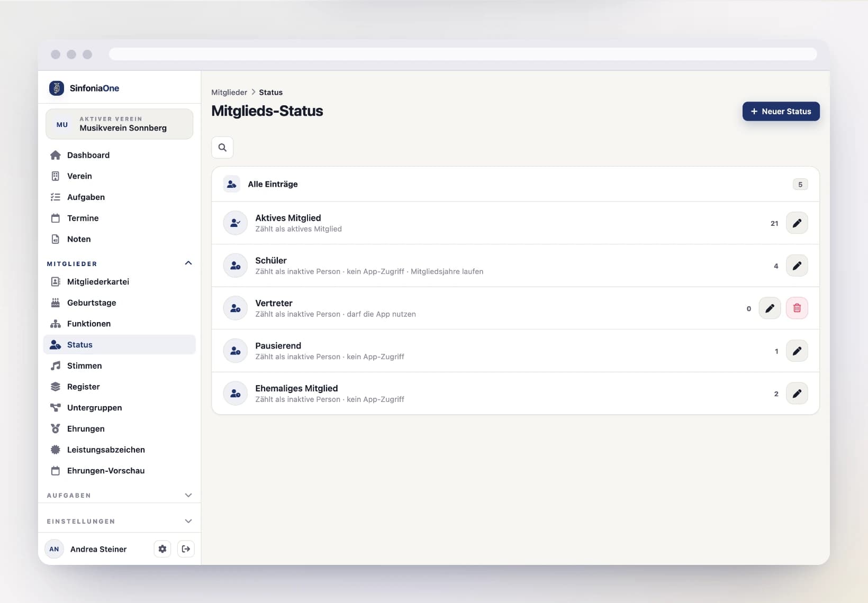Click the Noten sheet icon
The height and width of the screenshot is (603, 868).
coord(56,239)
